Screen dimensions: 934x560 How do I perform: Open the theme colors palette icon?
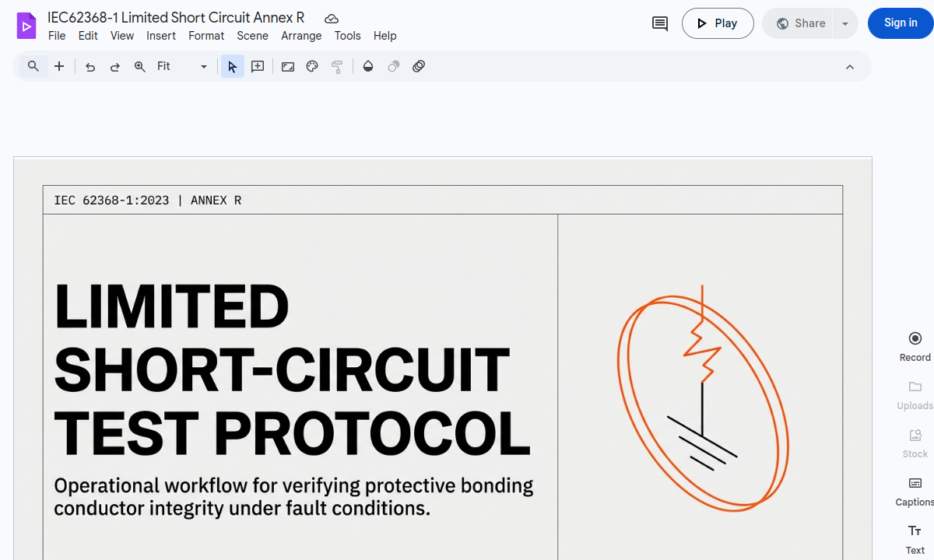312,66
